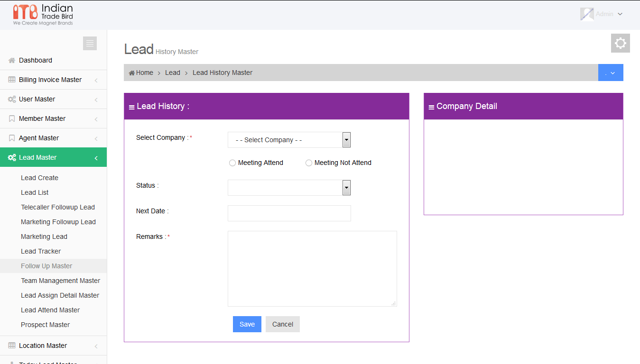Image resolution: width=640 pixels, height=364 pixels.
Task: Expand User Master chevron
Action: tap(96, 100)
